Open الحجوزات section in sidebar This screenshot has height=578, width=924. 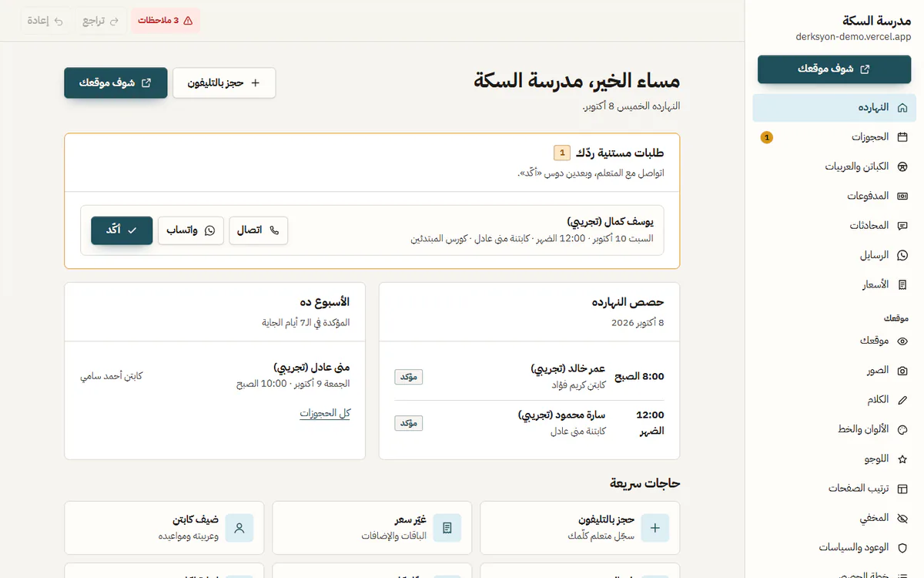[x=834, y=137]
